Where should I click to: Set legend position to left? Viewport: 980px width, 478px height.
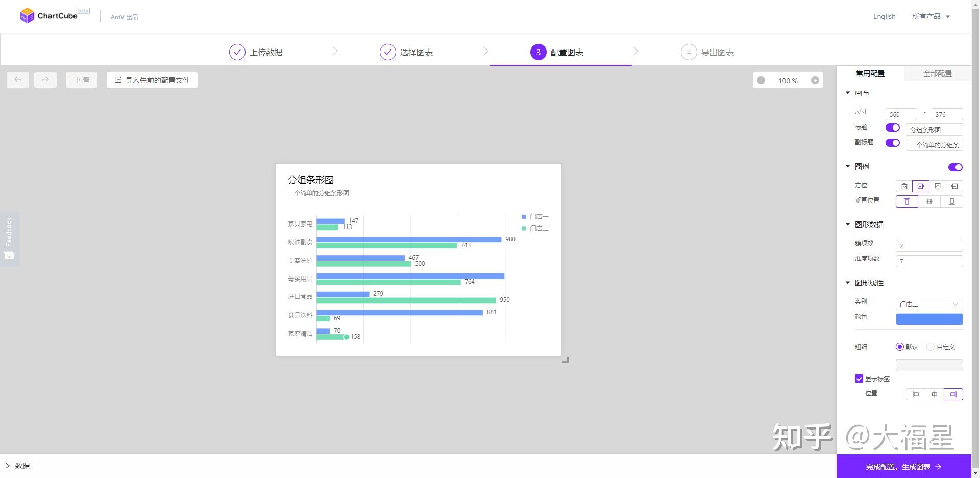click(x=954, y=186)
